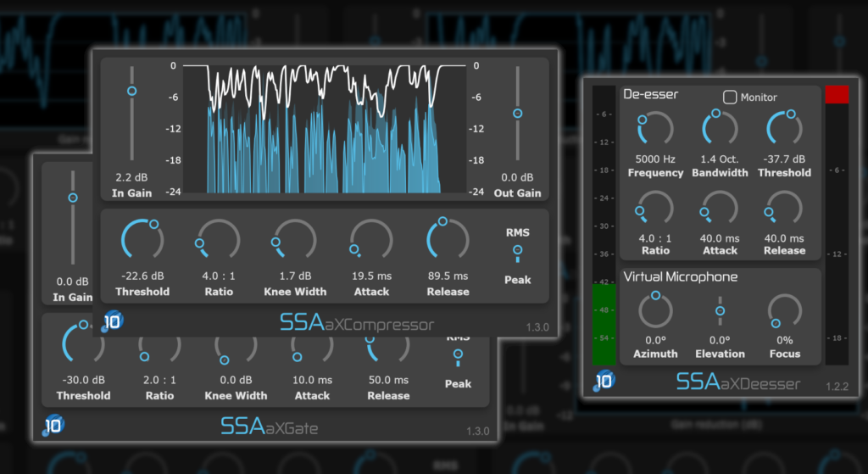Click the compressor Attack knob
This screenshot has width=868, height=474.
coord(371,239)
